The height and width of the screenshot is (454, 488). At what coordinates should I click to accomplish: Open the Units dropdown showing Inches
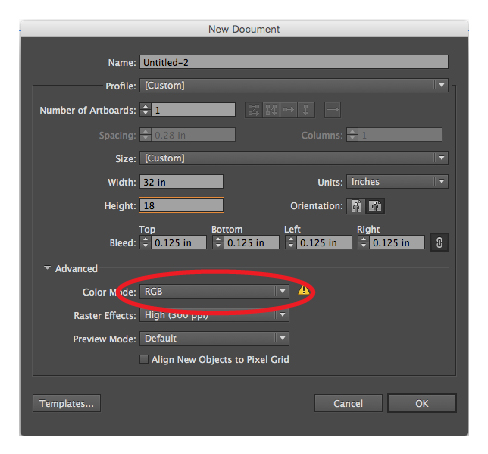pos(397,182)
